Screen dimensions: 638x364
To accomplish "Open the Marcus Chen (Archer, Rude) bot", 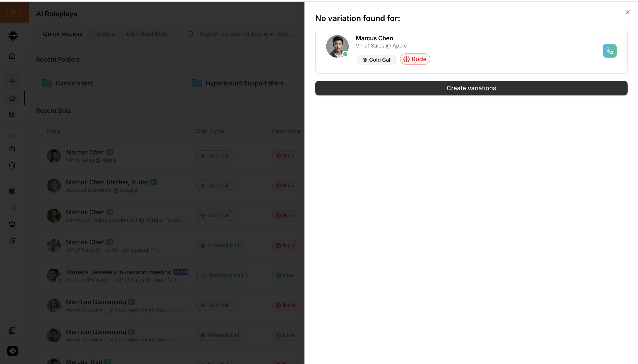I will click(x=170, y=186).
